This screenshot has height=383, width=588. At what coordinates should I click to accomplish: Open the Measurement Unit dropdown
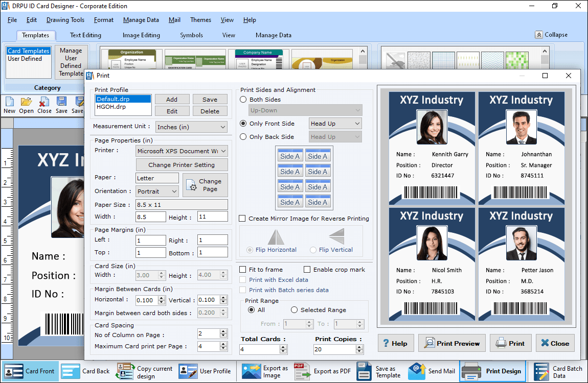pyautogui.click(x=191, y=127)
